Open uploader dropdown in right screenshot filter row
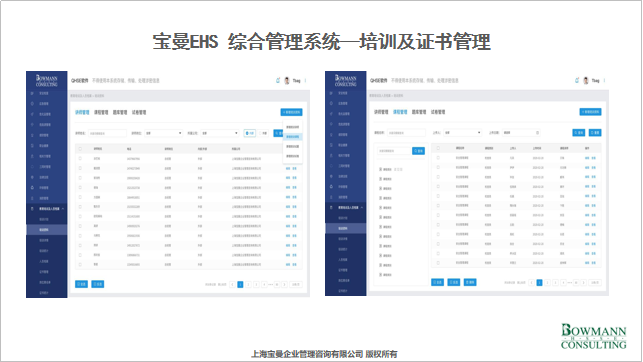Viewport: 643px width, 362px height. coord(462,133)
